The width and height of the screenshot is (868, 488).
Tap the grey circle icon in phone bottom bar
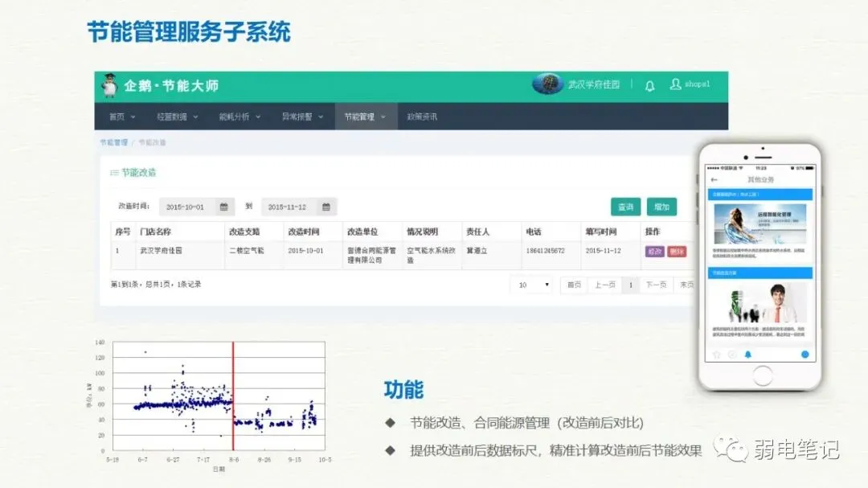(732, 355)
